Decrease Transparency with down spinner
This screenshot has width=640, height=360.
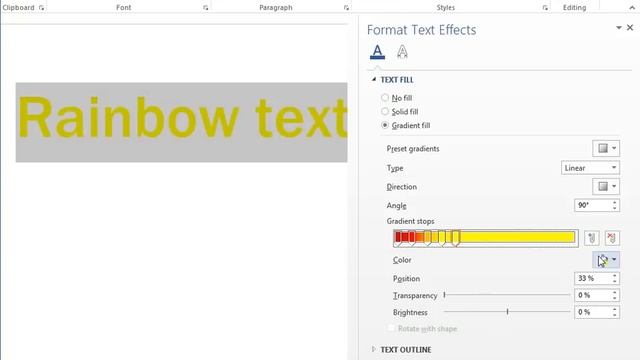click(x=615, y=298)
